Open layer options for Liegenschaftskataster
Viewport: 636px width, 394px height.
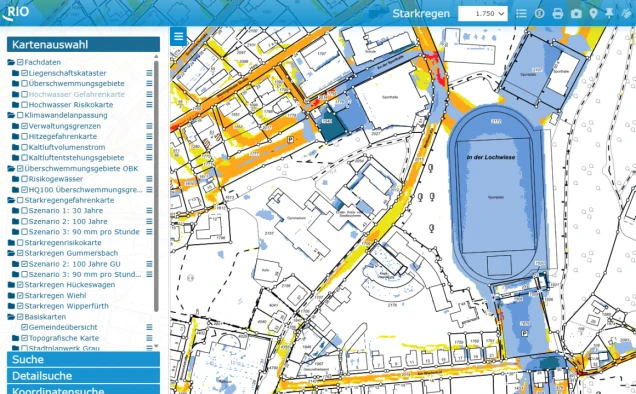point(149,73)
